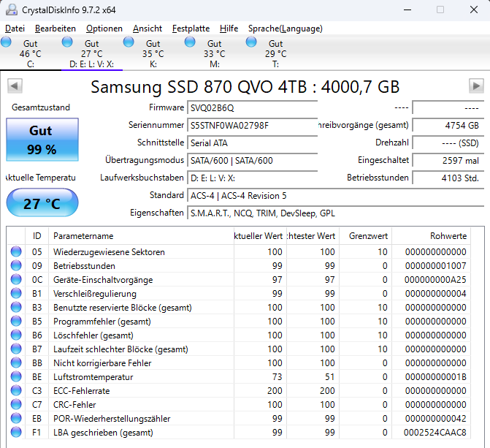This screenshot has width=490, height=448.
Task: Switch to the D: E: L: V: X: drive tab
Action: point(91,53)
